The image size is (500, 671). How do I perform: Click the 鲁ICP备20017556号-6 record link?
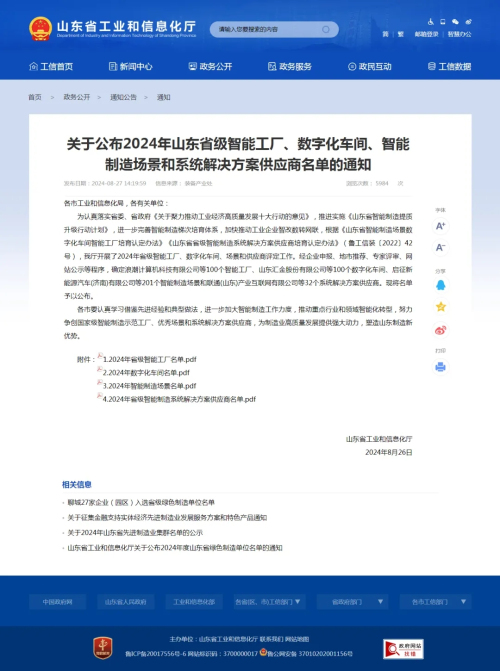click(155, 654)
